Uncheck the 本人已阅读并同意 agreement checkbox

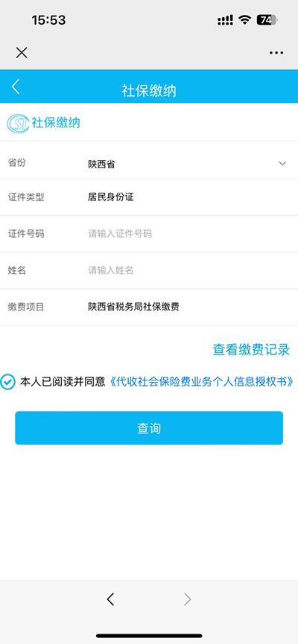pyautogui.click(x=7, y=381)
